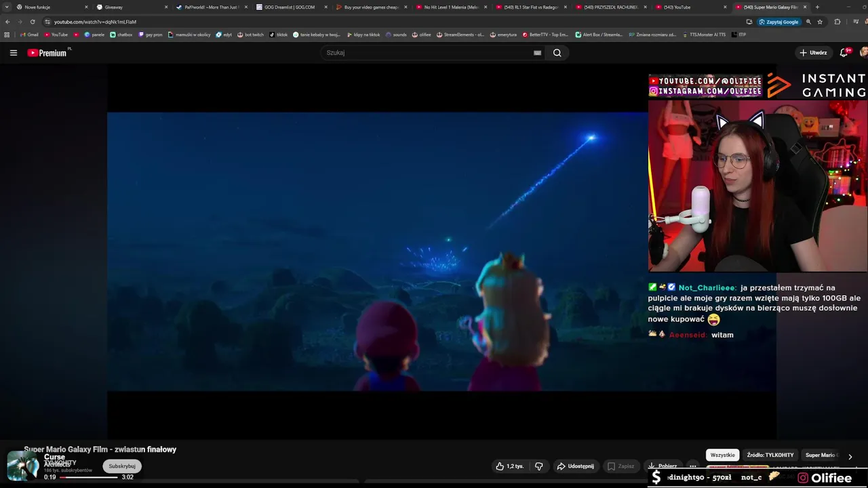Open the apps grid in bookmarks bar
868x488 pixels.
point(7,35)
